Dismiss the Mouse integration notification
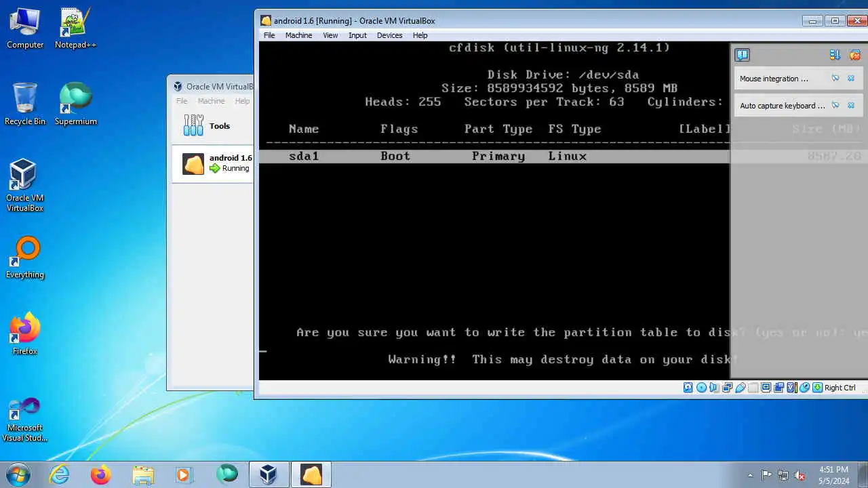 (852, 79)
